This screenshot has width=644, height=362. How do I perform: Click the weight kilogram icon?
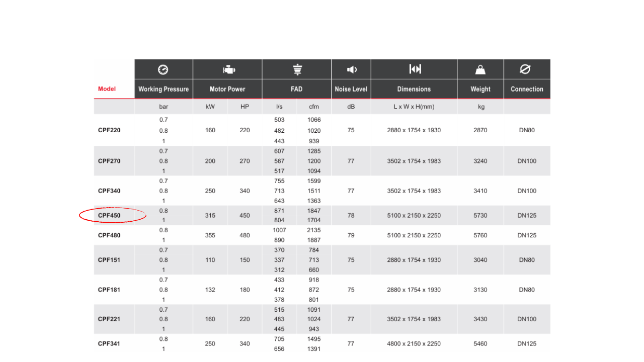pos(480,69)
